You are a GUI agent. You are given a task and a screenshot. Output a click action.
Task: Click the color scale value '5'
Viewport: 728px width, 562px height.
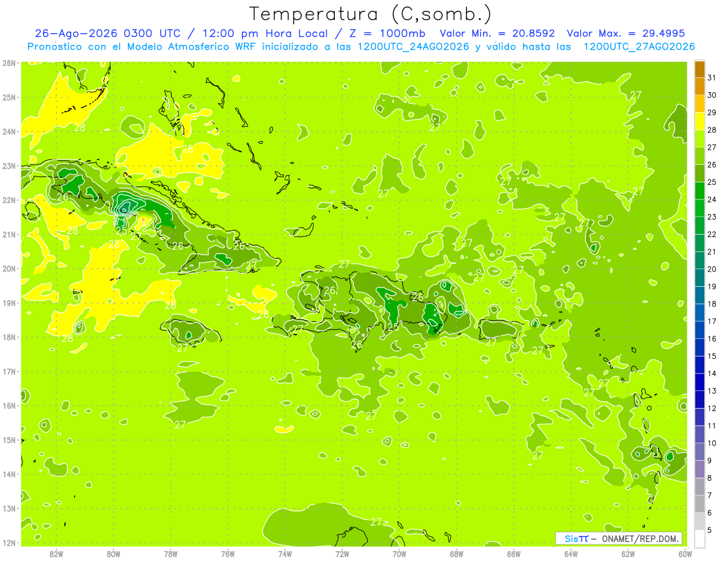709,530
